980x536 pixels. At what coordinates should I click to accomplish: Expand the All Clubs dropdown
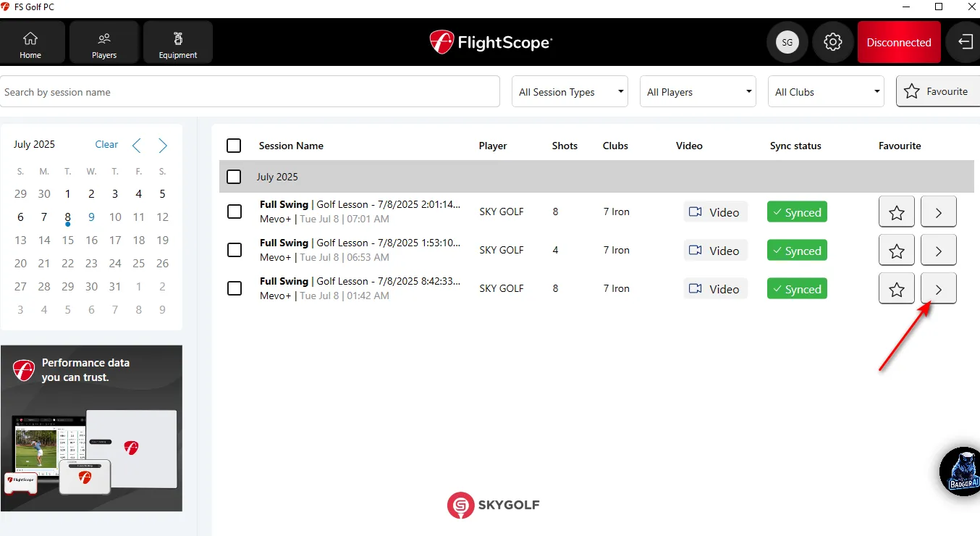click(x=826, y=92)
